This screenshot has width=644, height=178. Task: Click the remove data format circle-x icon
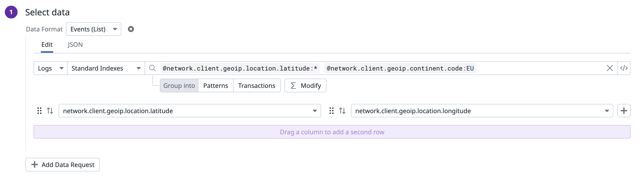(131, 29)
